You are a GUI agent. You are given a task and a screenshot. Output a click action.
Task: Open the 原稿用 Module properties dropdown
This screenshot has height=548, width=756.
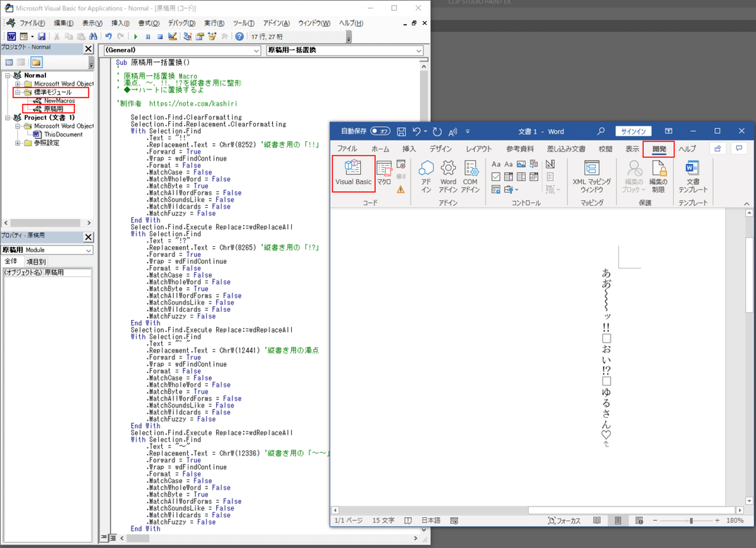pos(88,250)
